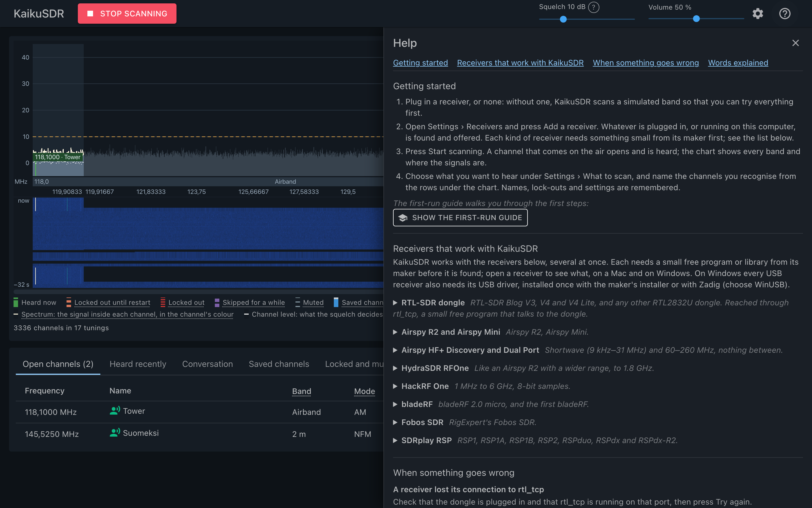Click the Spectrum legend explanation text
The image size is (812, 508).
[127, 314]
